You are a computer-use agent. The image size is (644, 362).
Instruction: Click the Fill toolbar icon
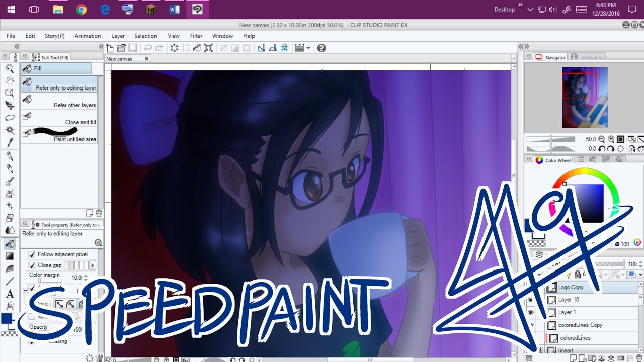197,48
